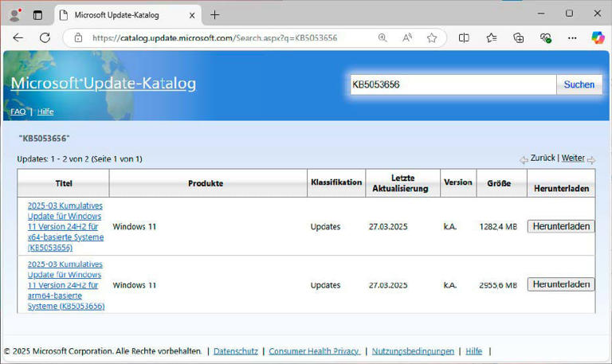The image size is (612, 364).
Task: Open split screen view icon
Action: click(x=465, y=37)
